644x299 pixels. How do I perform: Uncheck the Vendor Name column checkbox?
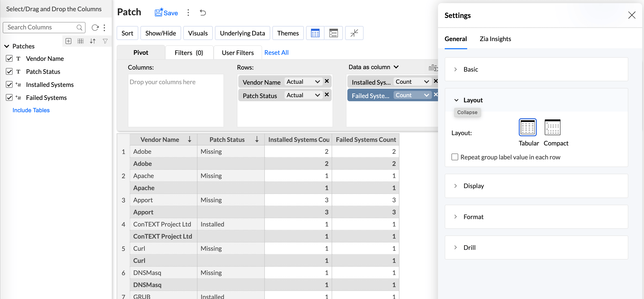(x=9, y=59)
